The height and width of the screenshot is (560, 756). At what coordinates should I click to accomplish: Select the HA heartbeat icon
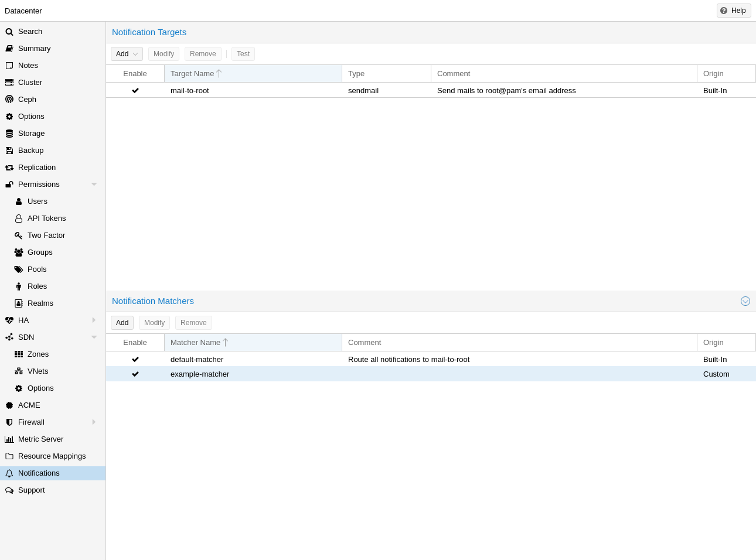(x=9, y=320)
